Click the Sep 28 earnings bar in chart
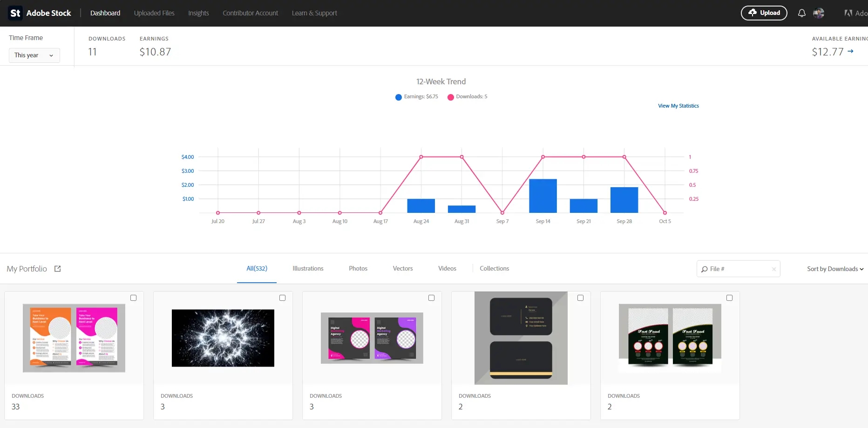The height and width of the screenshot is (428, 868). click(x=624, y=200)
